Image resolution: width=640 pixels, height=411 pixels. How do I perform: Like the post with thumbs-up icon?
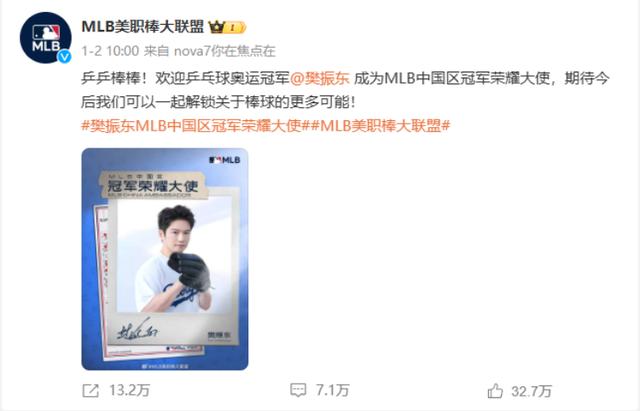pos(495,391)
